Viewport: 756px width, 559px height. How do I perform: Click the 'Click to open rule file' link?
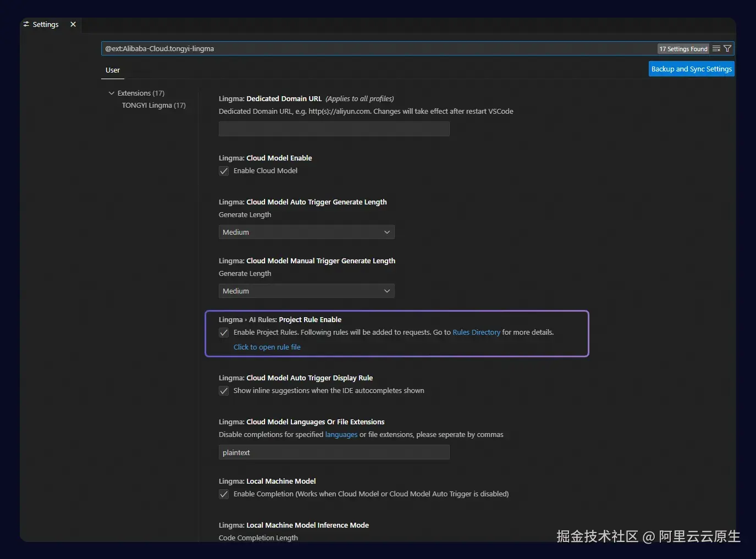(x=267, y=347)
